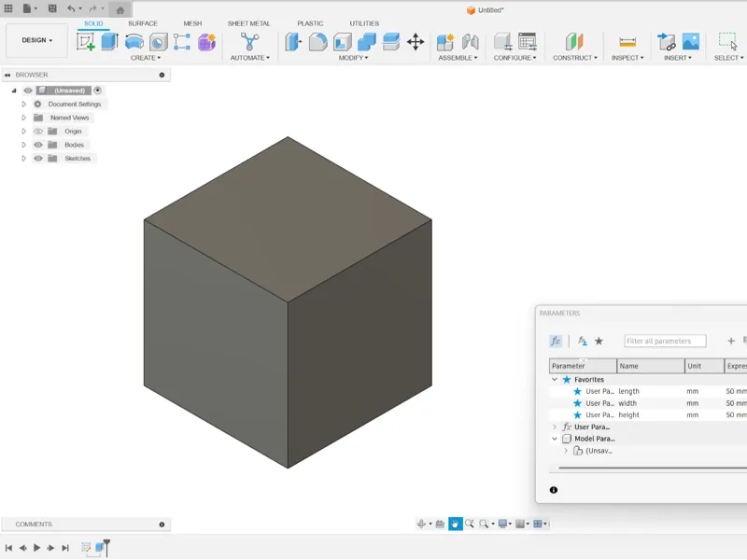Collapse the Favorites group in Parameters
The height and width of the screenshot is (560, 747).
pos(555,380)
